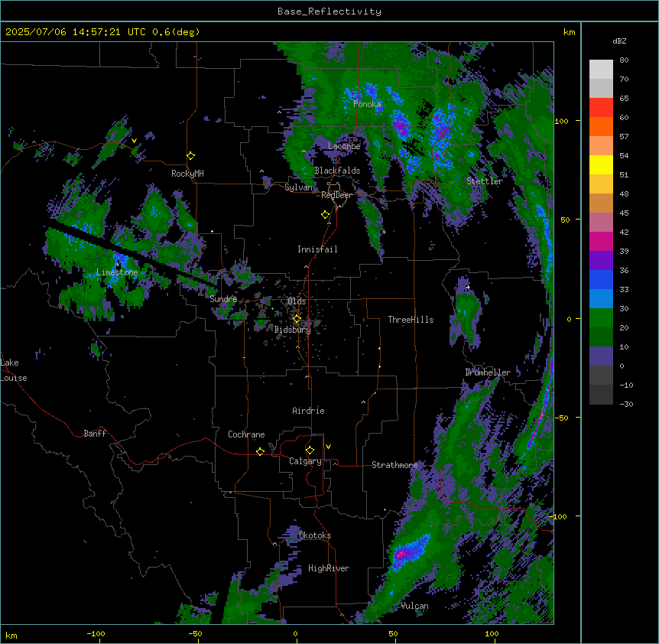Image resolution: width=659 pixels, height=644 pixels.
Task: Pick the bright yellow swatch below 54 dBZ
Action: click(x=601, y=164)
